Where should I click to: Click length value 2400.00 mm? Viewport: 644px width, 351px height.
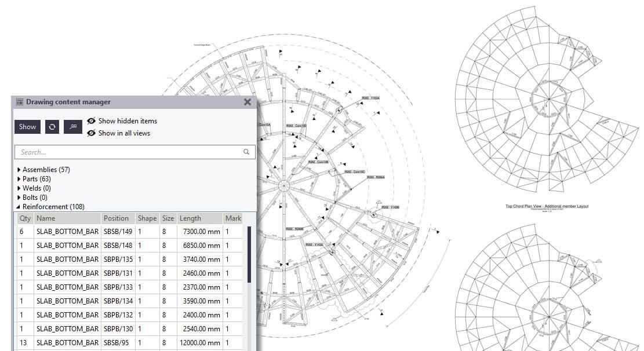(x=201, y=315)
